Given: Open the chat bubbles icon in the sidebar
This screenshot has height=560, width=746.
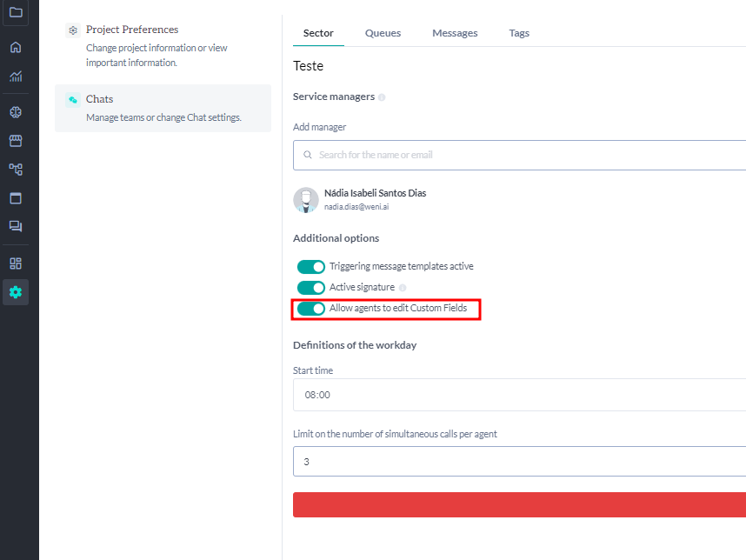Looking at the screenshot, I should click(x=15, y=226).
